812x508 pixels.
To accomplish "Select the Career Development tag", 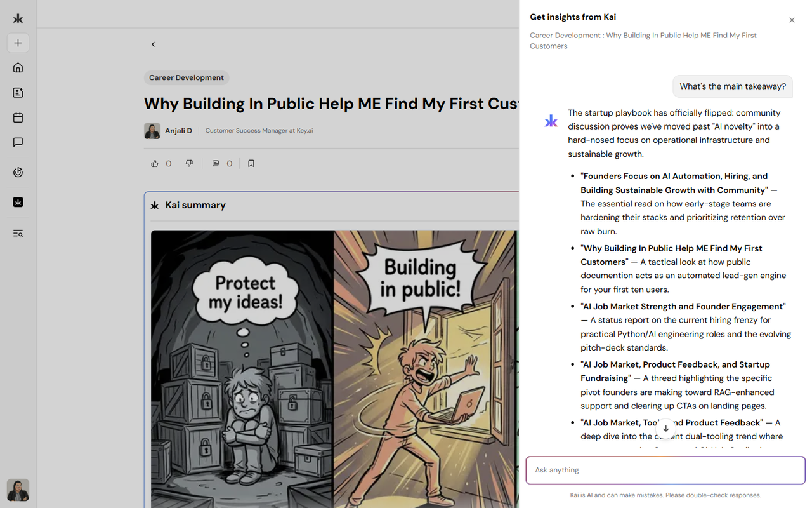I will pos(187,77).
